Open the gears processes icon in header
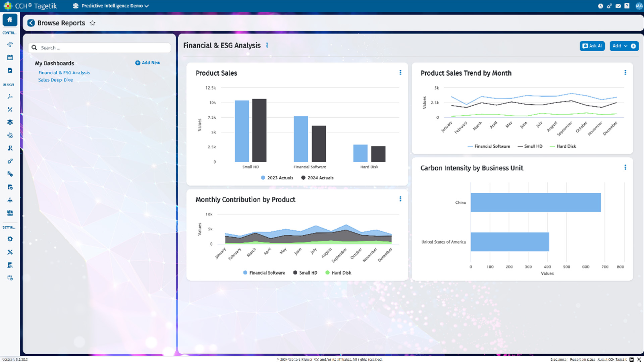Screen dimensions: 644x362 coord(609,6)
